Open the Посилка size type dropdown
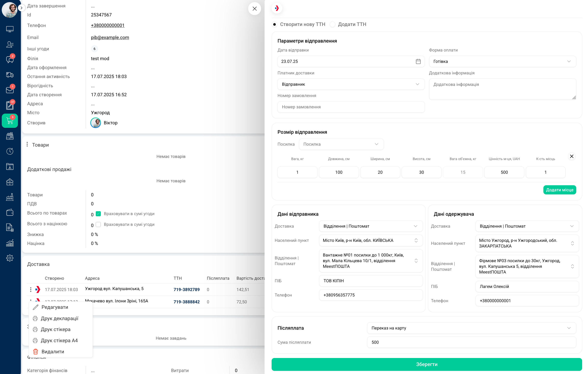Screen dimensions: 588x374 point(341,144)
